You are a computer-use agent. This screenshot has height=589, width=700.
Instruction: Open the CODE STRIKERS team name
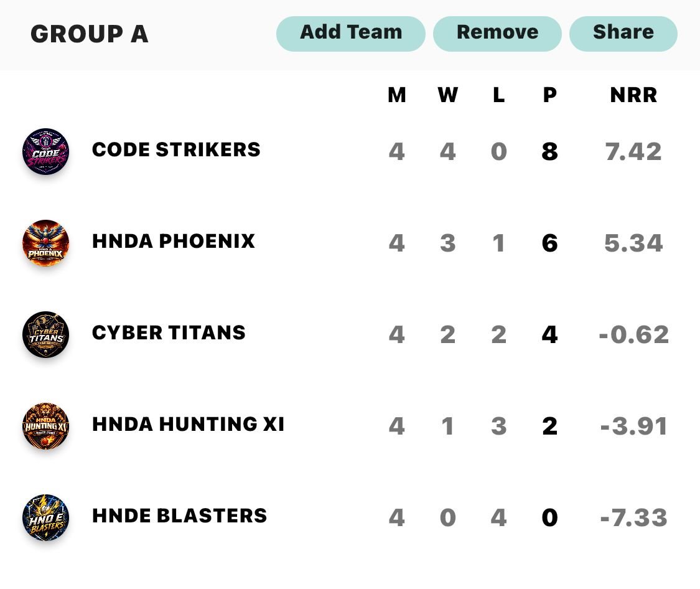tap(176, 149)
